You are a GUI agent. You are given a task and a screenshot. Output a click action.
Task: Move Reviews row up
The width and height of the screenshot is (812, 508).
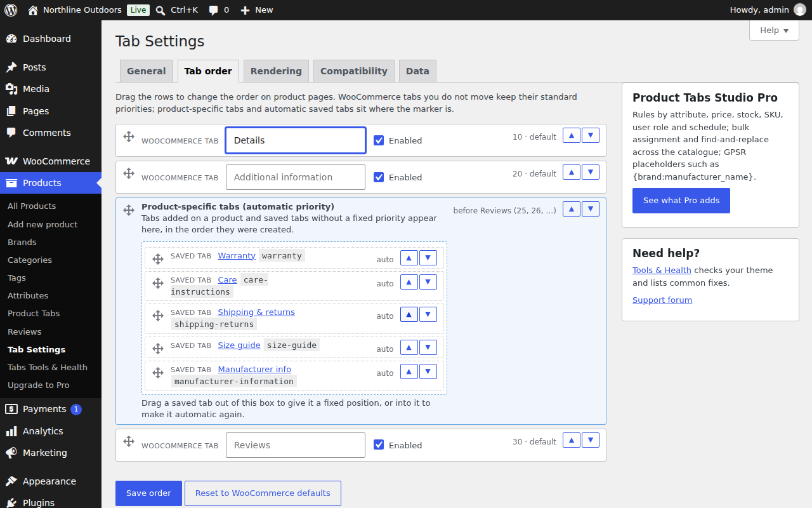tap(572, 440)
